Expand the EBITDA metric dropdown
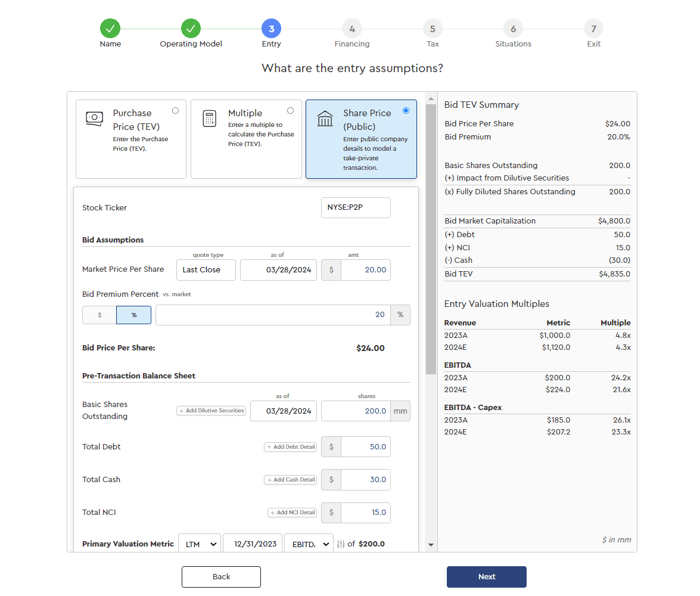The height and width of the screenshot is (596, 700). tap(309, 544)
